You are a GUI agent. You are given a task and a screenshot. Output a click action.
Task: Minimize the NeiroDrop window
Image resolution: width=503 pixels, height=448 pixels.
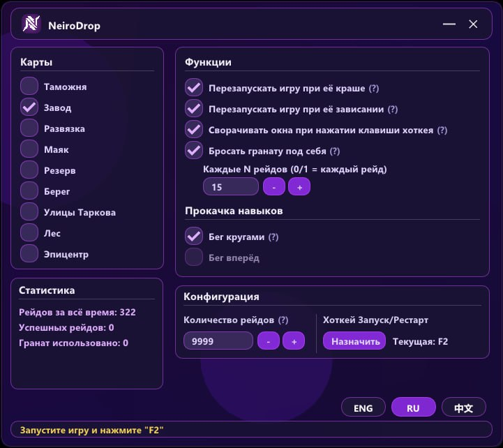(x=449, y=24)
